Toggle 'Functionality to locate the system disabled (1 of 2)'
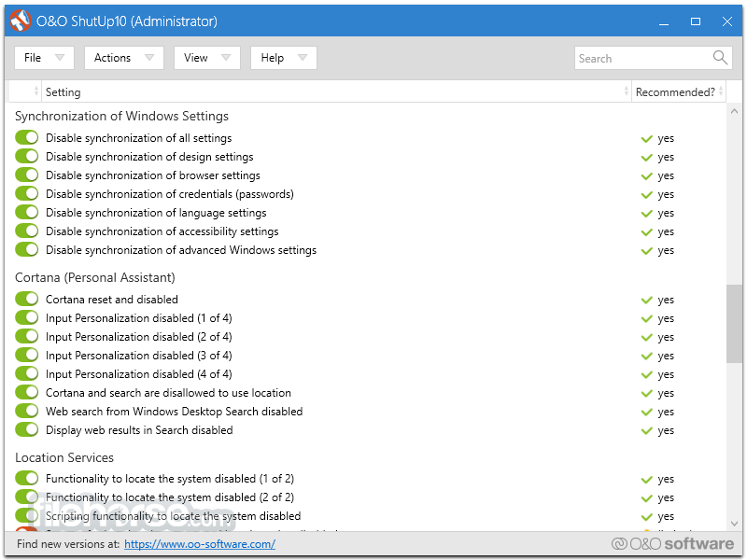The height and width of the screenshot is (560, 747). pyautogui.click(x=27, y=478)
